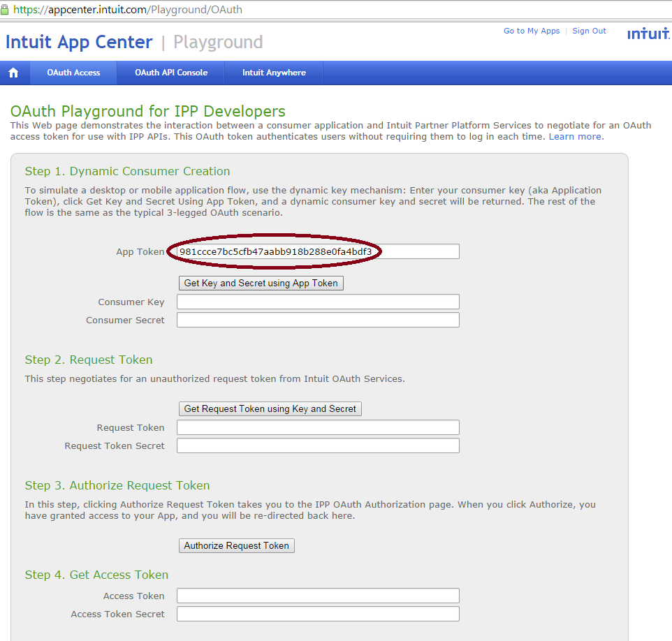Click the browser URL address text
This screenshot has height=641, width=672.
pos(128,10)
